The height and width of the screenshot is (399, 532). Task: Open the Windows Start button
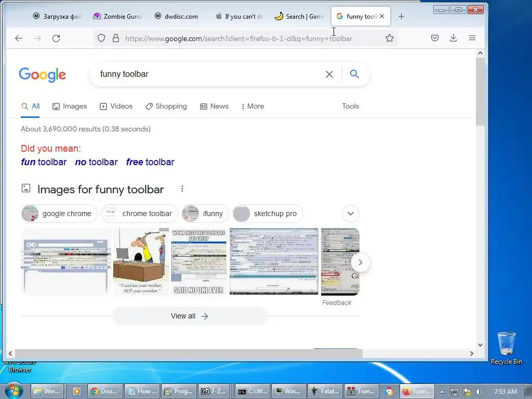pos(14,391)
